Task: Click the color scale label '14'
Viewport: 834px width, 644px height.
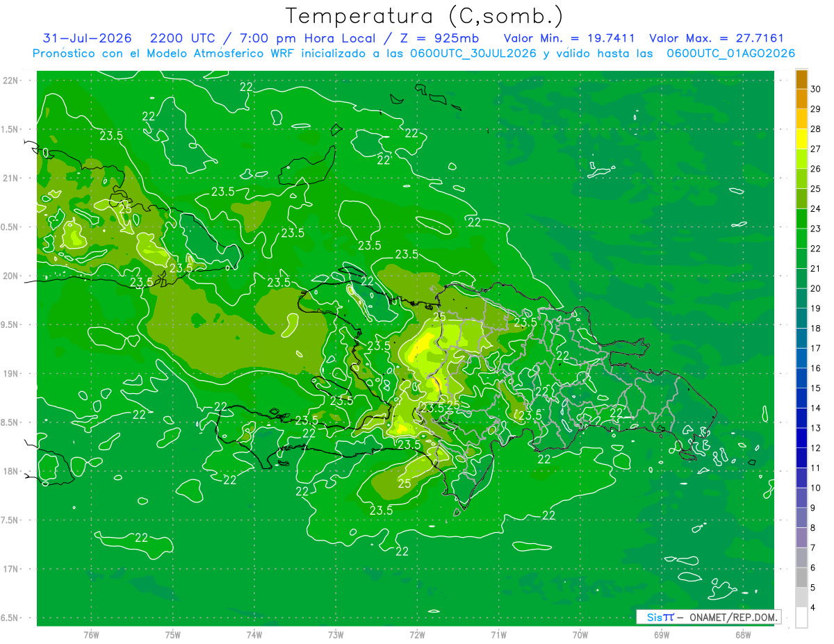Action: 816,408
